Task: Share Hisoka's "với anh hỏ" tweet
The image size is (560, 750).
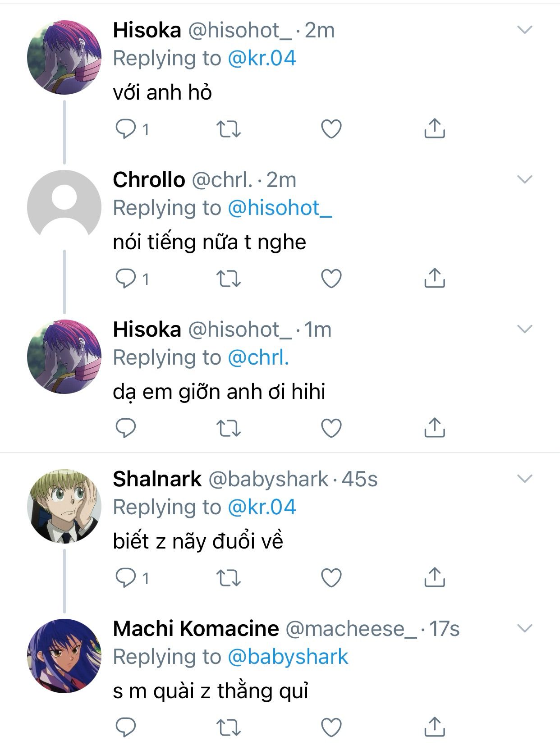Action: (x=434, y=129)
